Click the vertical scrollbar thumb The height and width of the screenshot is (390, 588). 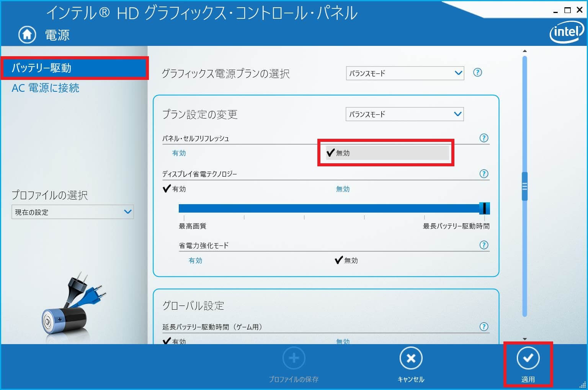click(524, 186)
